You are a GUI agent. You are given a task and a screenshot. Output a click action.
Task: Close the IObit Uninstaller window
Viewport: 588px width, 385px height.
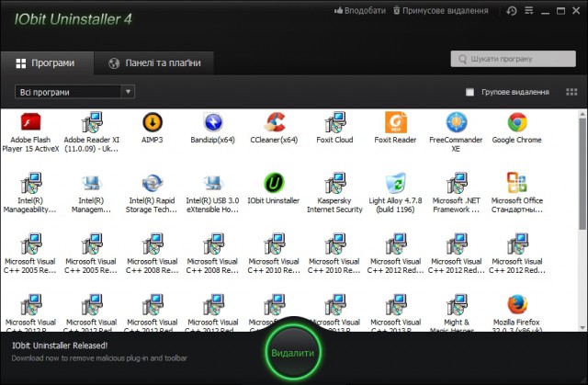[576, 11]
